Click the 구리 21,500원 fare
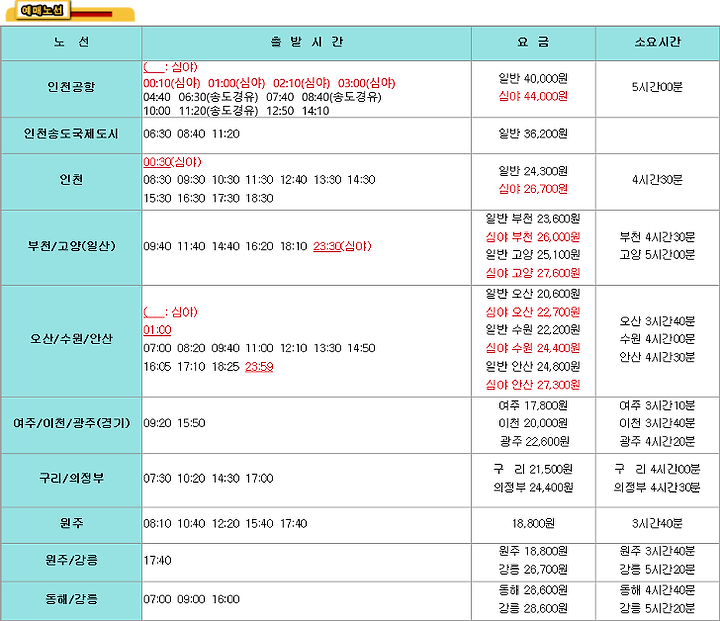Viewport: 720px width, 621px height. click(x=533, y=469)
